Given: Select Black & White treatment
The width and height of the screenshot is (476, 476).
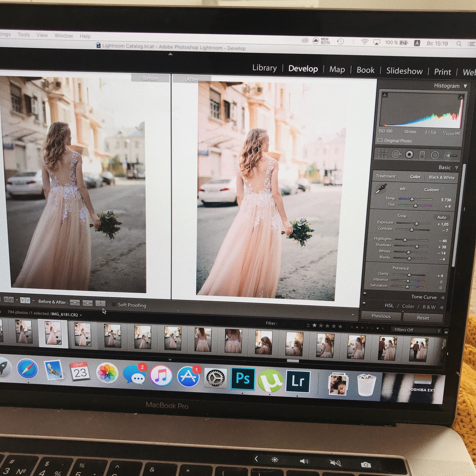Looking at the screenshot, I should [442, 177].
